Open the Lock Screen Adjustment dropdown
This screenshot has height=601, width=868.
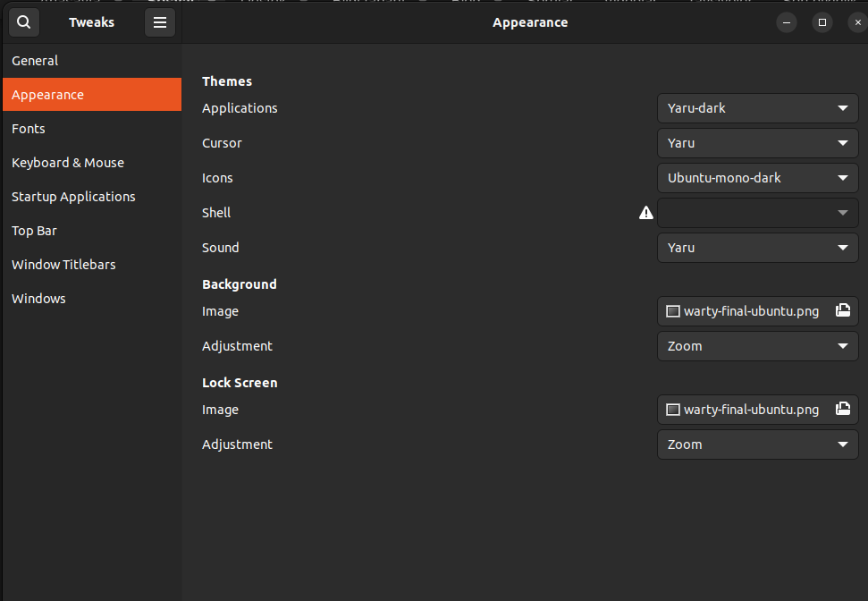[x=757, y=444]
